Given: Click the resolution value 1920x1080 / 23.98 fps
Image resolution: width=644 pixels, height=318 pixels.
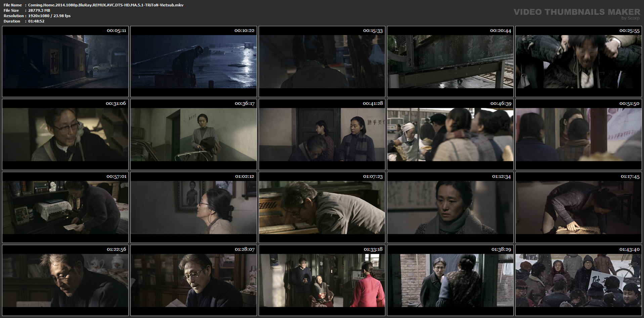Looking at the screenshot, I should (49, 16).
